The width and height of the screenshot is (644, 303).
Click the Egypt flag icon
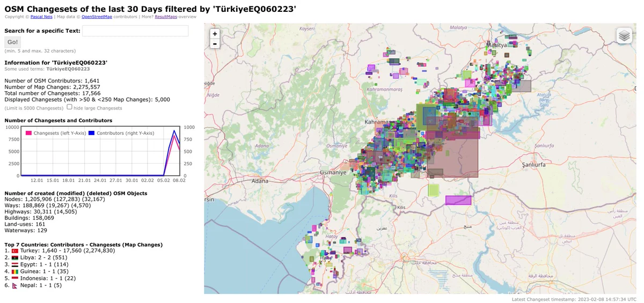click(15, 265)
